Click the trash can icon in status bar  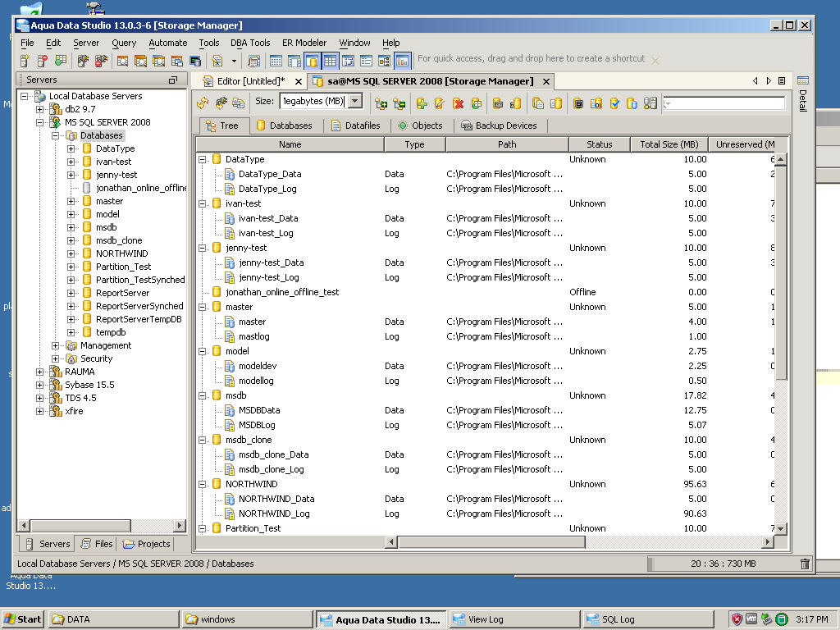[805, 564]
